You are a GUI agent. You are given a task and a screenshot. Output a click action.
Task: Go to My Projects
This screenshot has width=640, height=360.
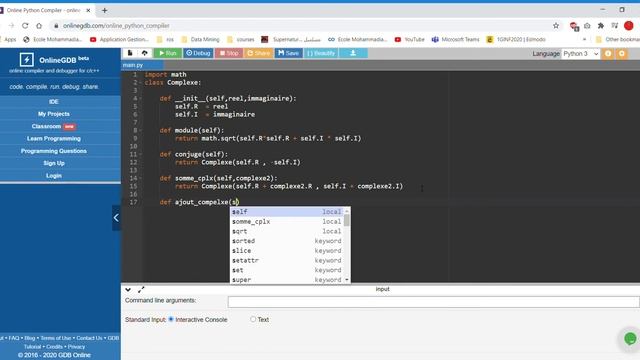[53, 114]
